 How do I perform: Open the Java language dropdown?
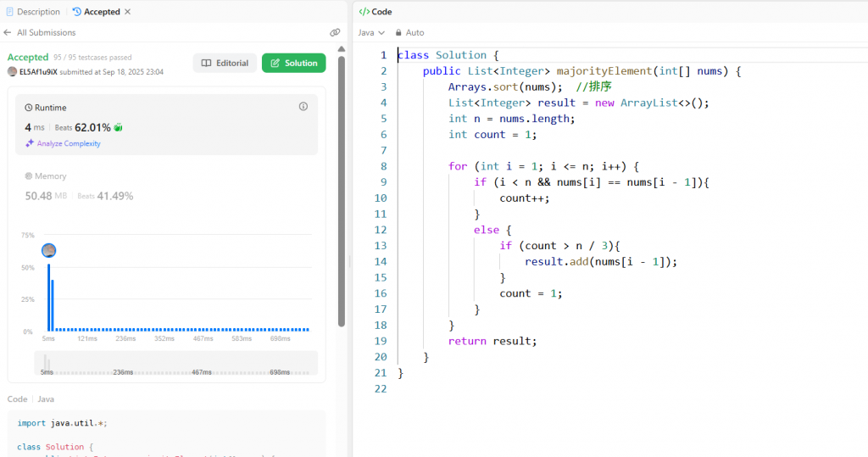coord(371,33)
